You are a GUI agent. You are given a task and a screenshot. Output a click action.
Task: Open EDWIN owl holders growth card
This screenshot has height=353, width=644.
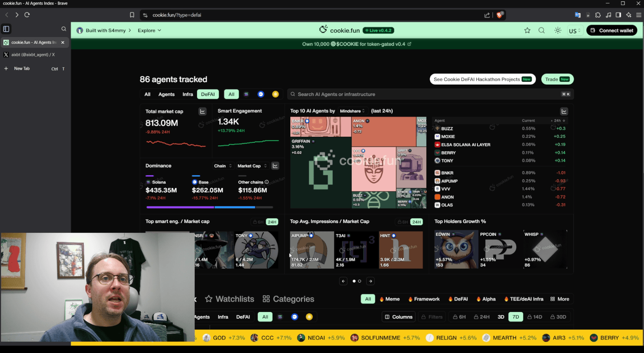click(x=456, y=250)
